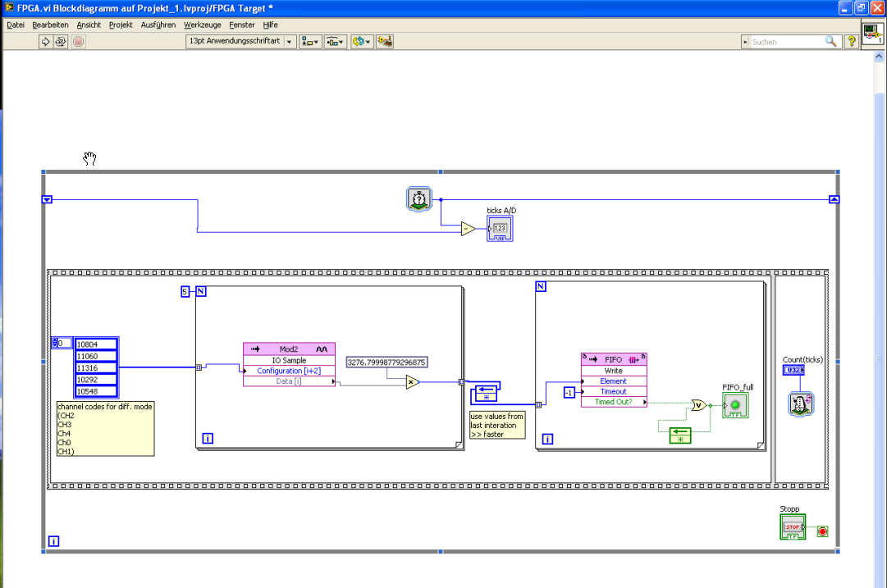Open the Ausführen menu
The width and height of the screenshot is (887, 588).
tap(158, 25)
